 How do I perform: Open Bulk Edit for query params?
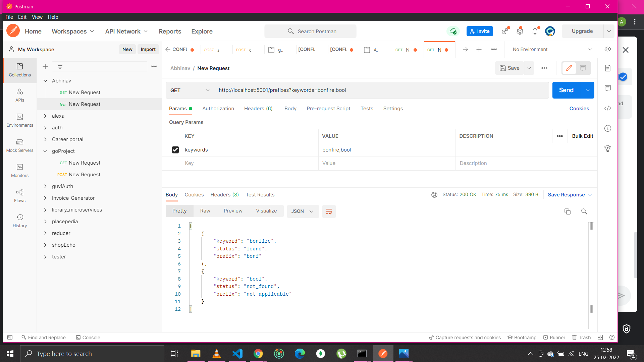coord(582,136)
